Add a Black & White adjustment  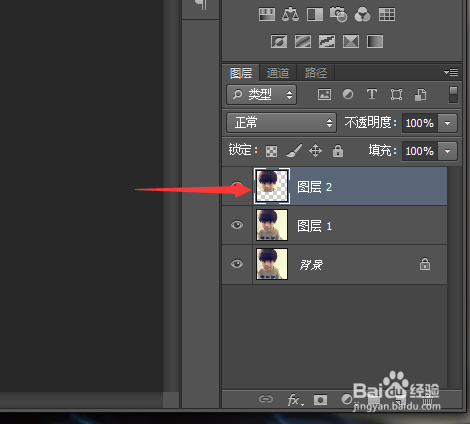(x=315, y=15)
